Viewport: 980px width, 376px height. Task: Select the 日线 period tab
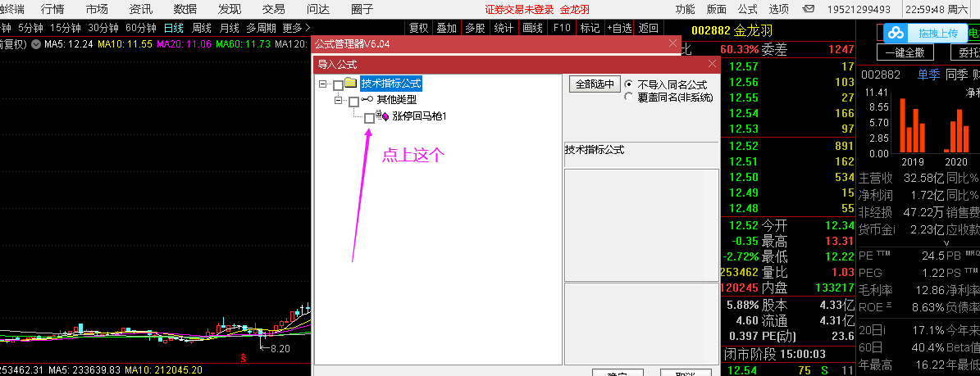click(175, 28)
